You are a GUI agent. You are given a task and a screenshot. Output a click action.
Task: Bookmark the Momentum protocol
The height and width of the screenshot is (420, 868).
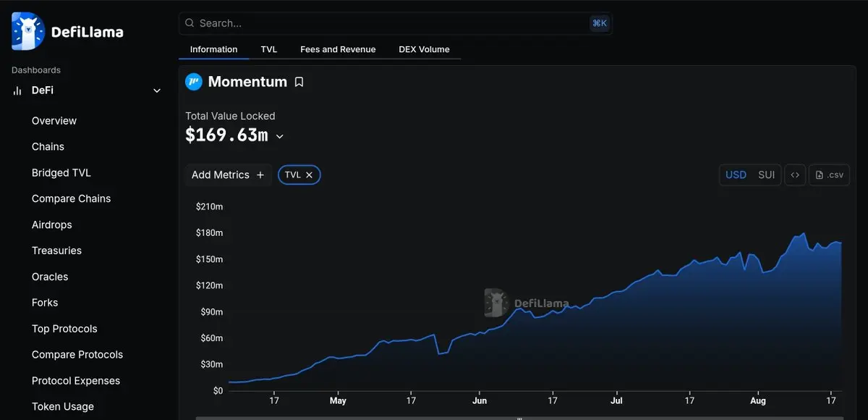click(299, 82)
